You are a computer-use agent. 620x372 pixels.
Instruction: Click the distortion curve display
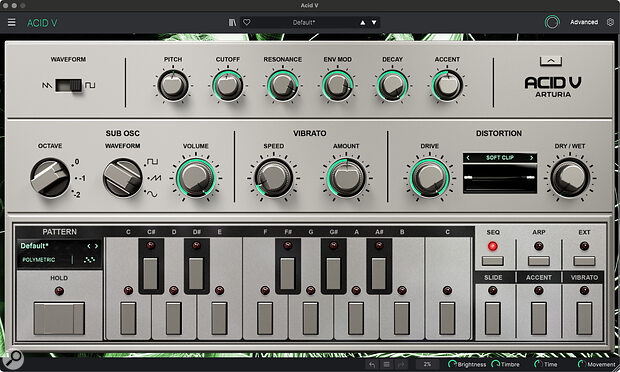coord(500,179)
